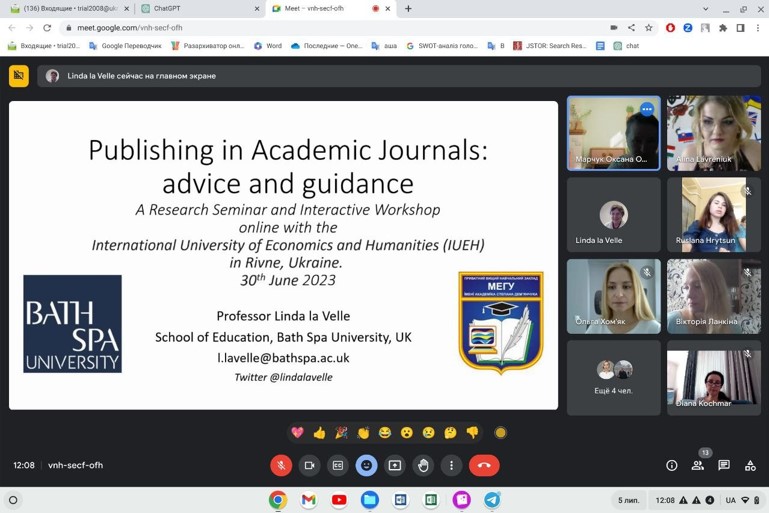769x513 pixels.
Task: Open the 'Ещё 4 чел.' participants tile
Action: click(614, 378)
